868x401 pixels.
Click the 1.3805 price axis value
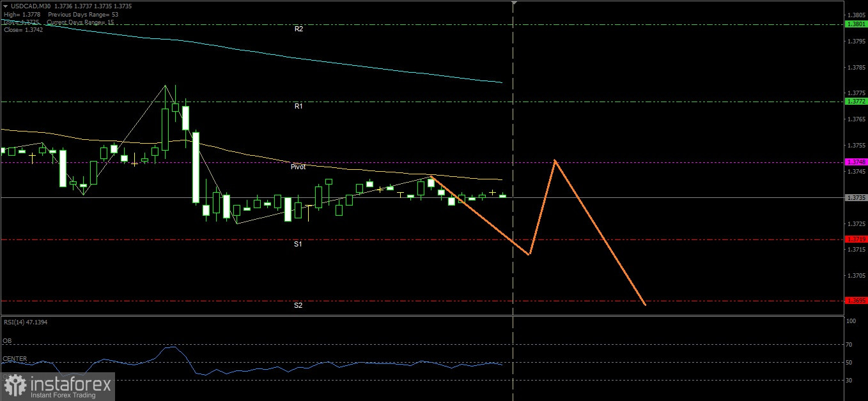tap(856, 15)
